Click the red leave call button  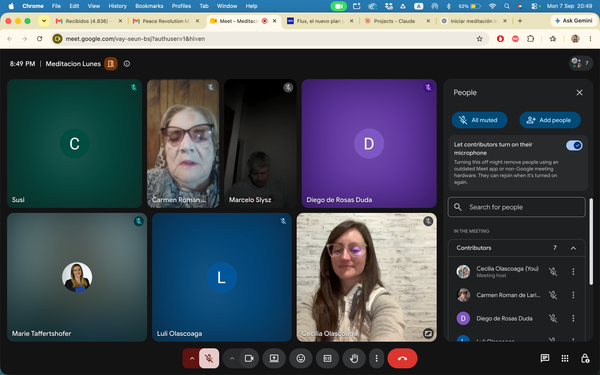402,359
